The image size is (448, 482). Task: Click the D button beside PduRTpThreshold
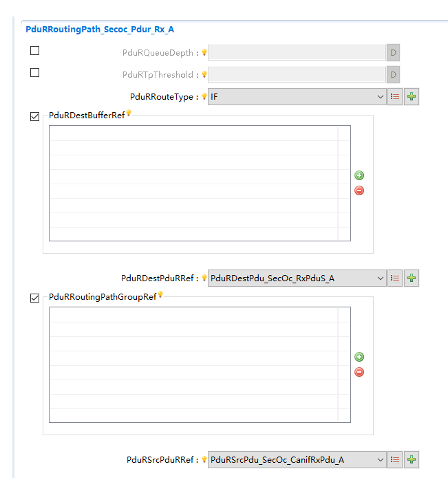(x=393, y=75)
